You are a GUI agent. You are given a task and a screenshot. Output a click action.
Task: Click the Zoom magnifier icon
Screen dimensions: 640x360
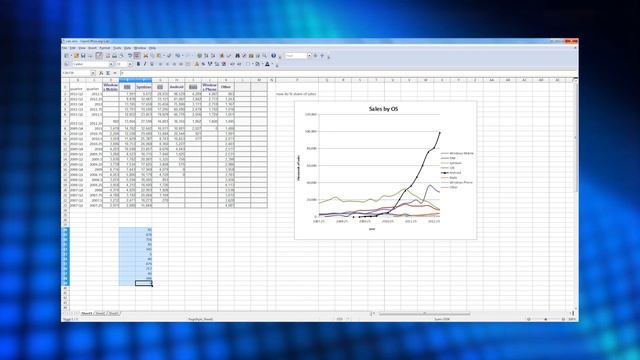264,56
